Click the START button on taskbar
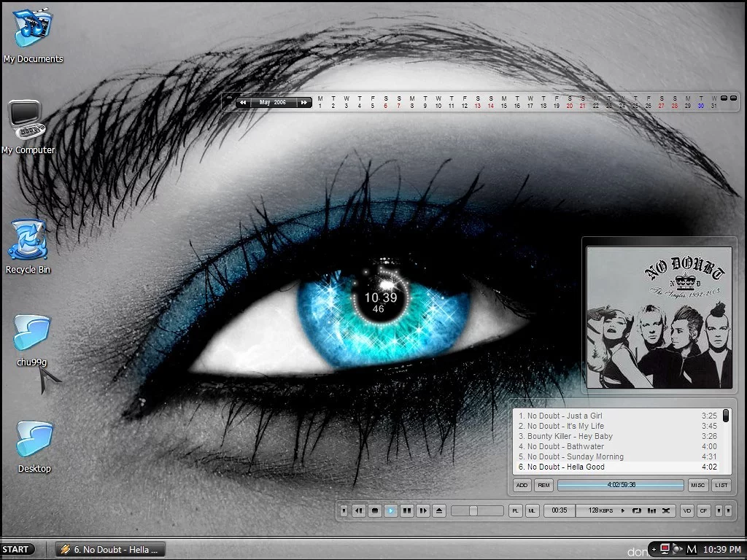The height and width of the screenshot is (560, 747). click(x=16, y=550)
